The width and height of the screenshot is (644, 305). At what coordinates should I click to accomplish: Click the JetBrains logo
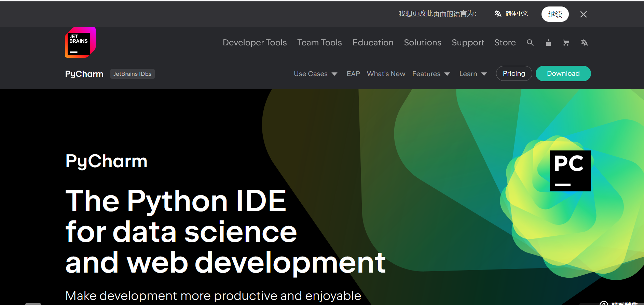(80, 42)
